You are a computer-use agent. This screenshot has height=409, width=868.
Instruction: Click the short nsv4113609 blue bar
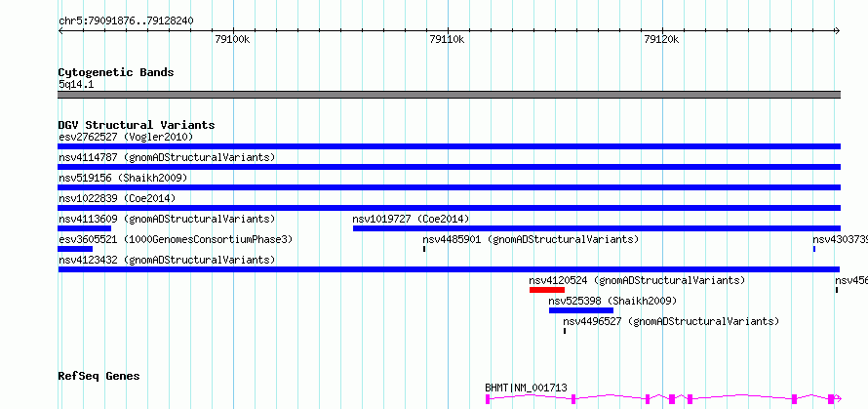(84, 228)
